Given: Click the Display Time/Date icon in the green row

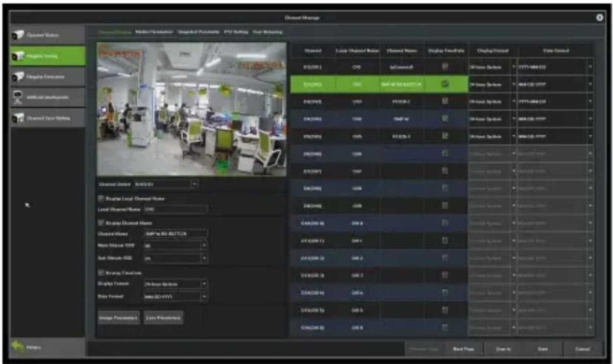Looking at the screenshot, I should tap(445, 84).
